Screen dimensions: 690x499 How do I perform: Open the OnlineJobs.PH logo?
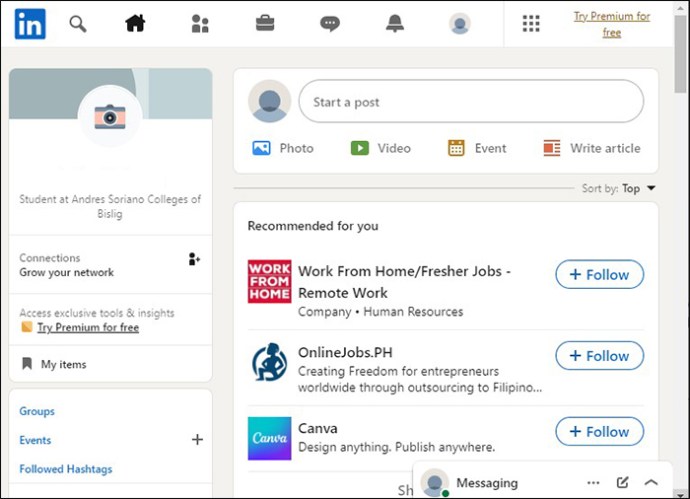click(269, 363)
